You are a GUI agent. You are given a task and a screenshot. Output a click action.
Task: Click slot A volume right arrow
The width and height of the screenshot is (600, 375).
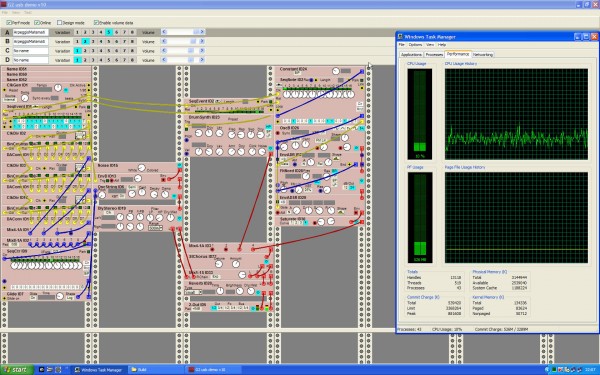(202, 32)
